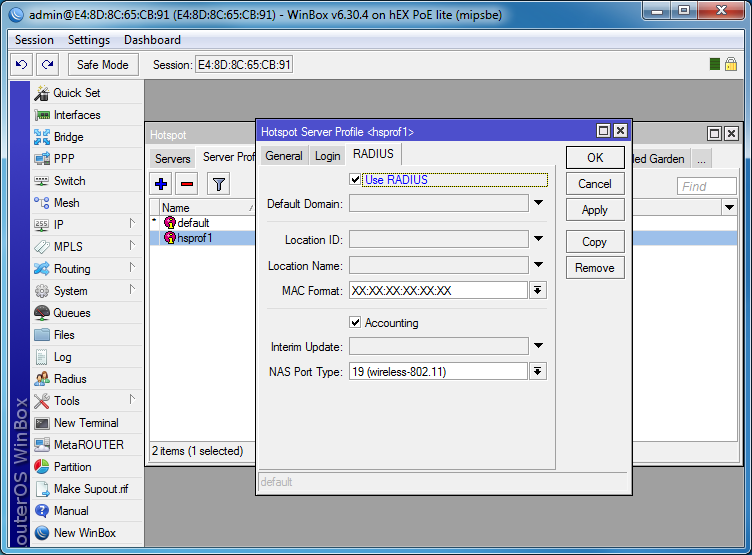Confirm profile with OK button
Image resolution: width=752 pixels, height=555 pixels.
point(595,158)
